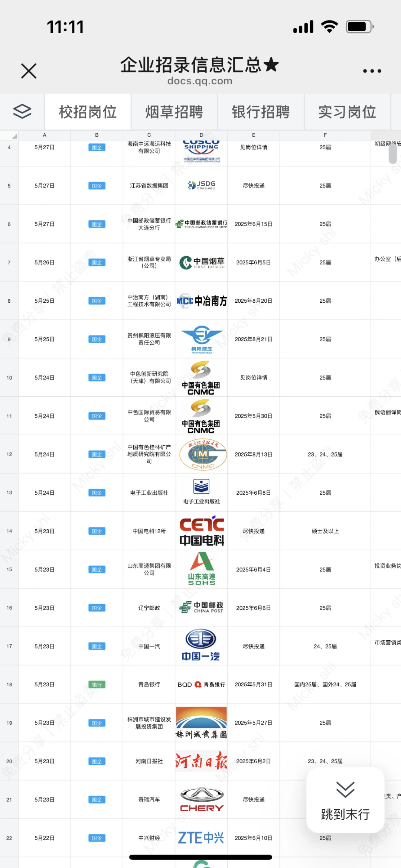Select row header 10

click(9, 378)
